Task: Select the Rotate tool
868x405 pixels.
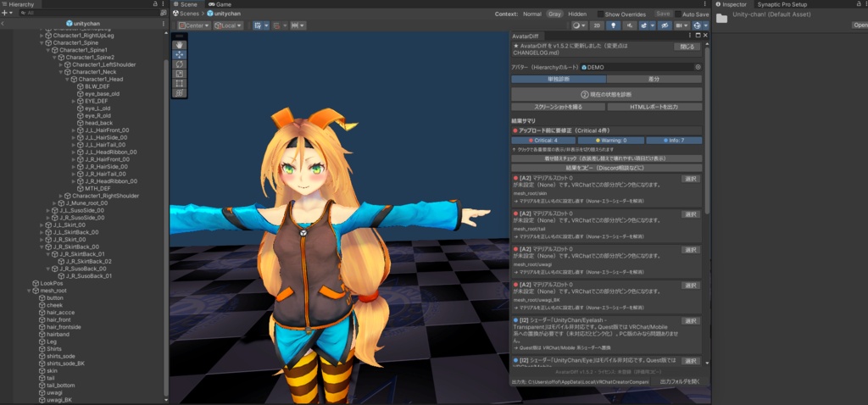Action: tap(180, 64)
